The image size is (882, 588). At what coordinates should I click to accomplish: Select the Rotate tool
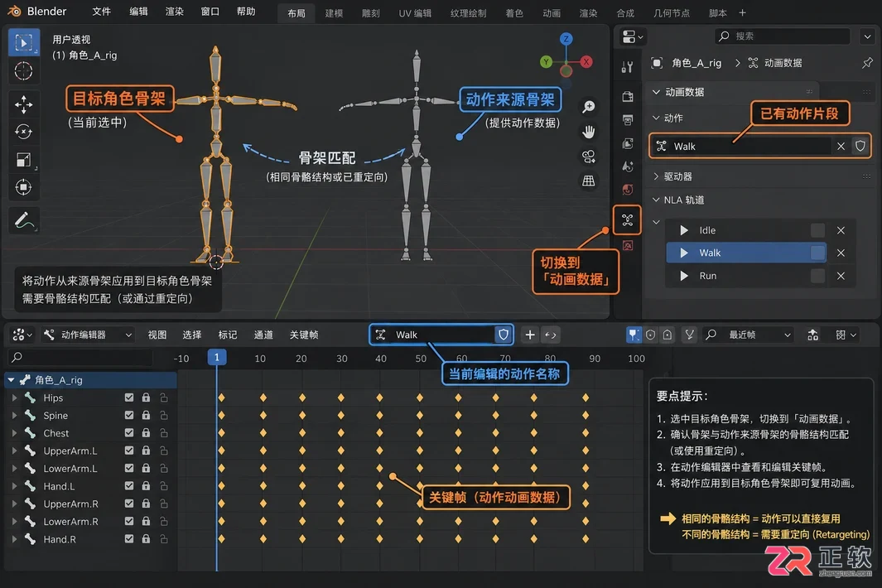23,132
